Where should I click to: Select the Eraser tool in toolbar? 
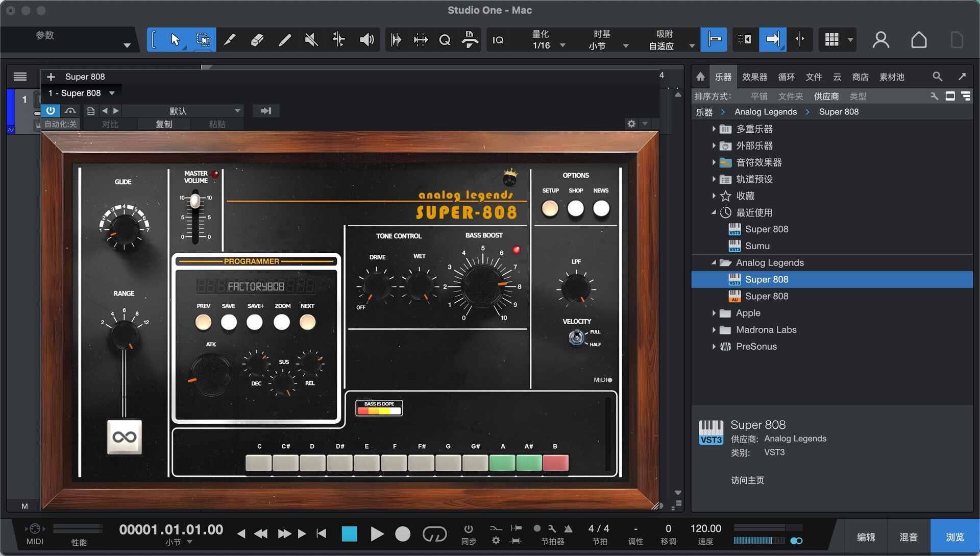click(x=257, y=40)
